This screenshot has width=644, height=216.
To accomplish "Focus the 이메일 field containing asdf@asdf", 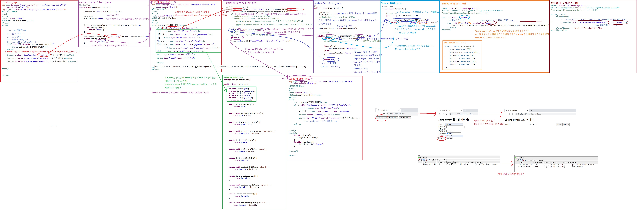I will (x=454, y=136).
